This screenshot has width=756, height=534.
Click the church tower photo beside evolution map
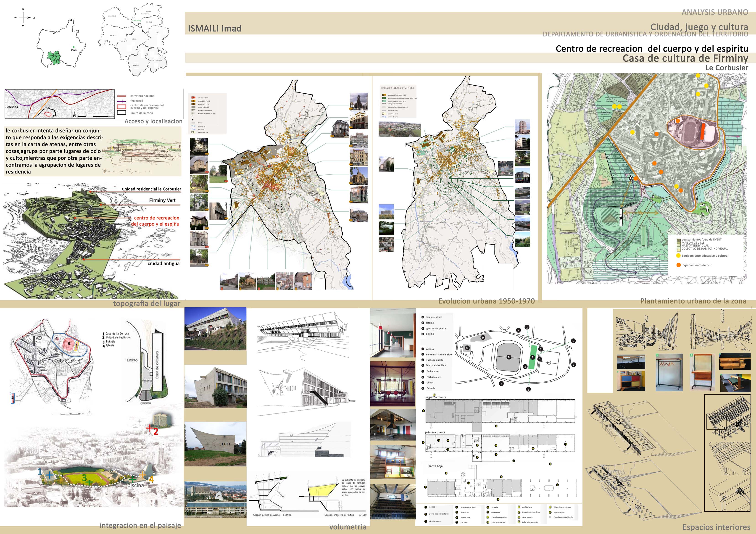pyautogui.click(x=358, y=101)
